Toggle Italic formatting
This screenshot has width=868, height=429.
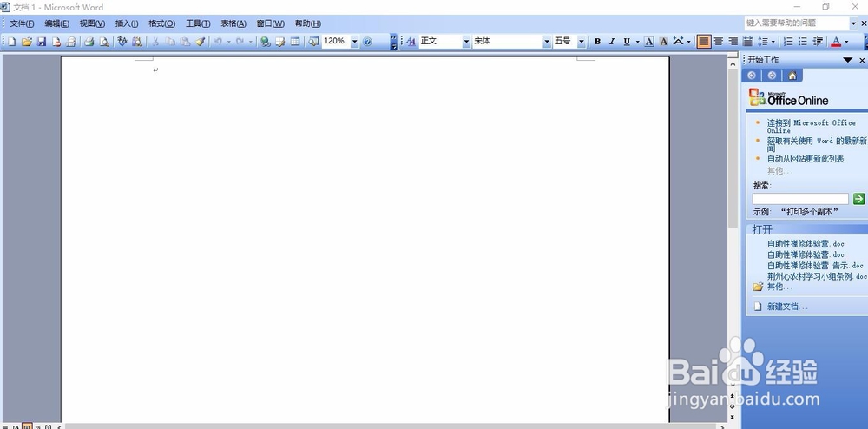[x=612, y=42]
